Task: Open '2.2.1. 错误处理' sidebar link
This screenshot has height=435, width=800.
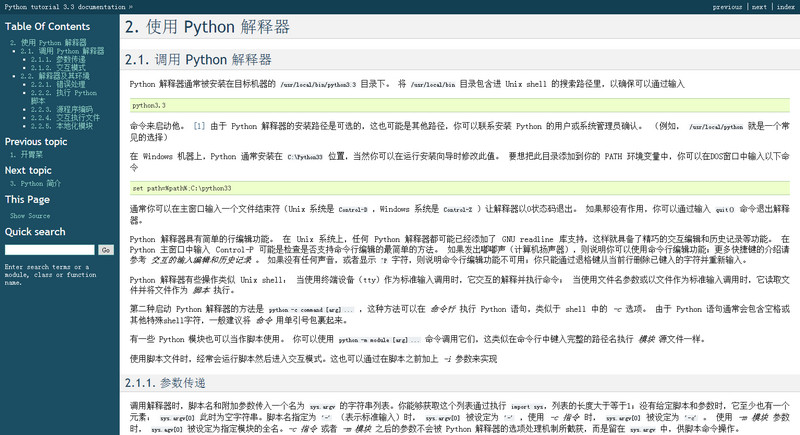Action: point(58,85)
